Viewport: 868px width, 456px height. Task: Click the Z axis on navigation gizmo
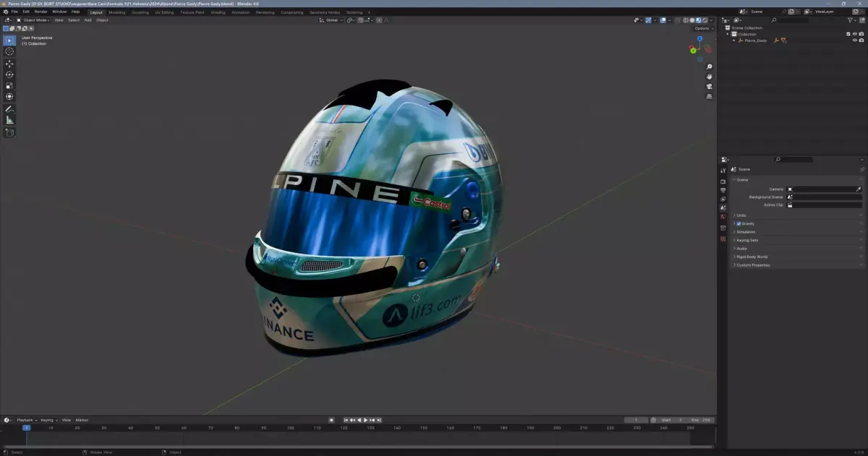699,38
